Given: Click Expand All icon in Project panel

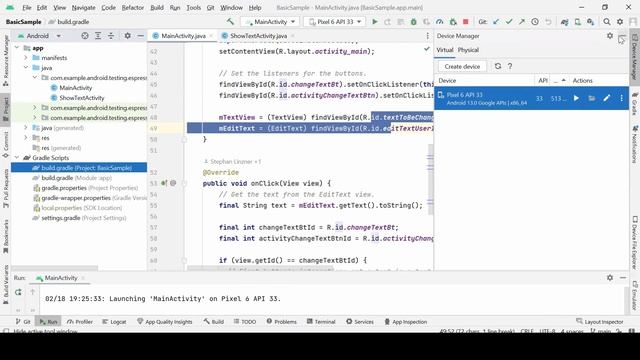Looking at the screenshot, I should [98, 36].
